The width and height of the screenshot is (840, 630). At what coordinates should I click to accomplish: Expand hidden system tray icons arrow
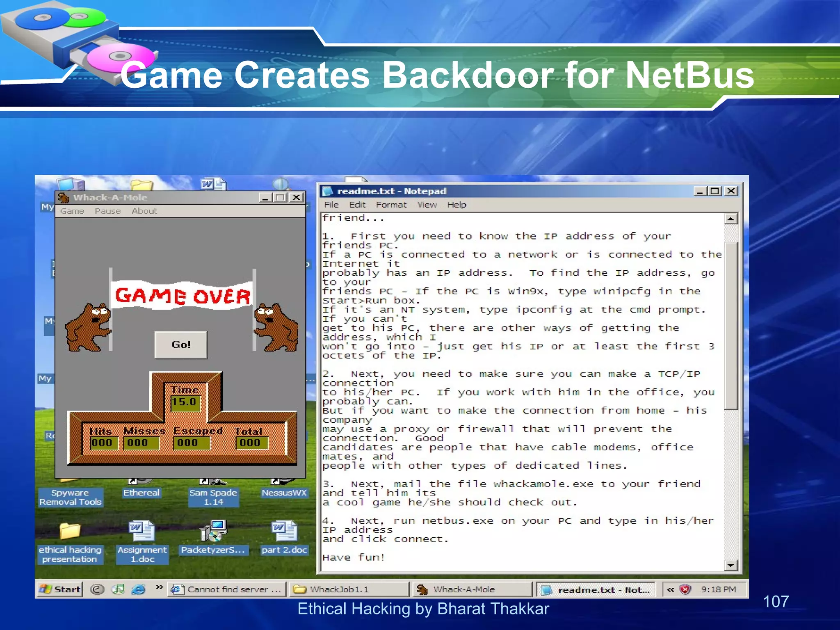(x=670, y=589)
